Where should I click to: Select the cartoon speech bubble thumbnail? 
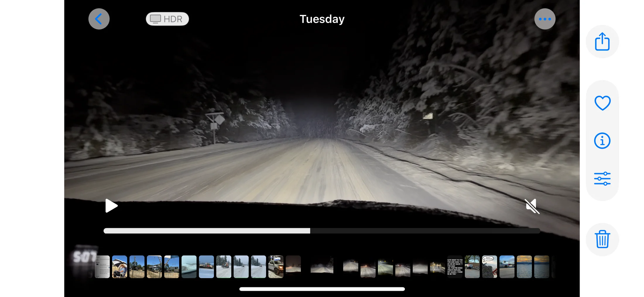[x=489, y=267]
